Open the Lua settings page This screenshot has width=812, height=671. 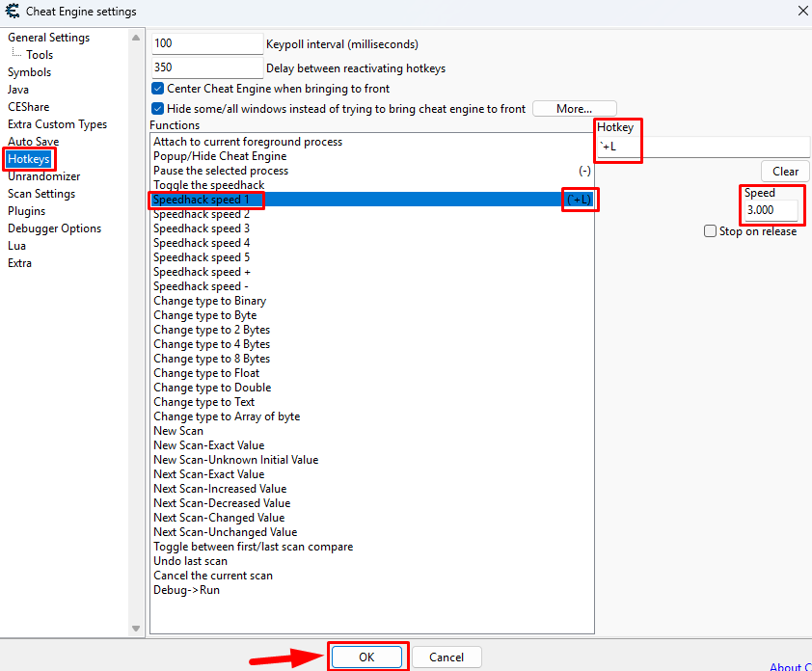click(16, 246)
